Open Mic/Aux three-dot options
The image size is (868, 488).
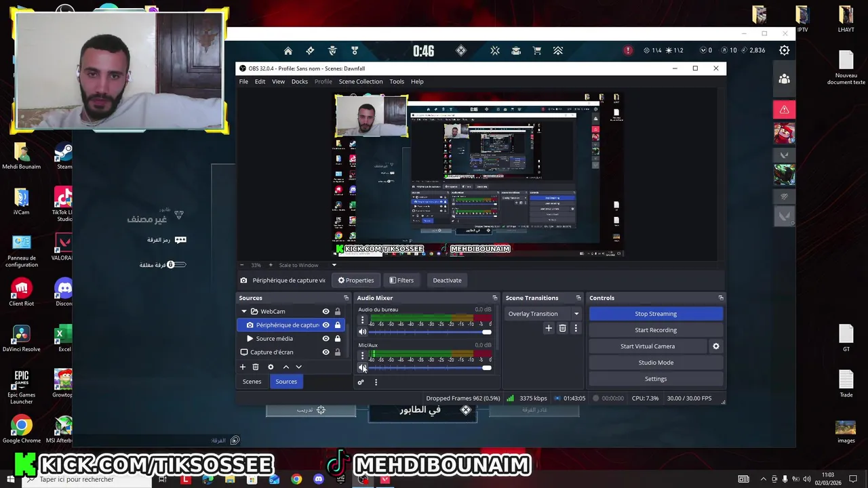[x=362, y=355]
